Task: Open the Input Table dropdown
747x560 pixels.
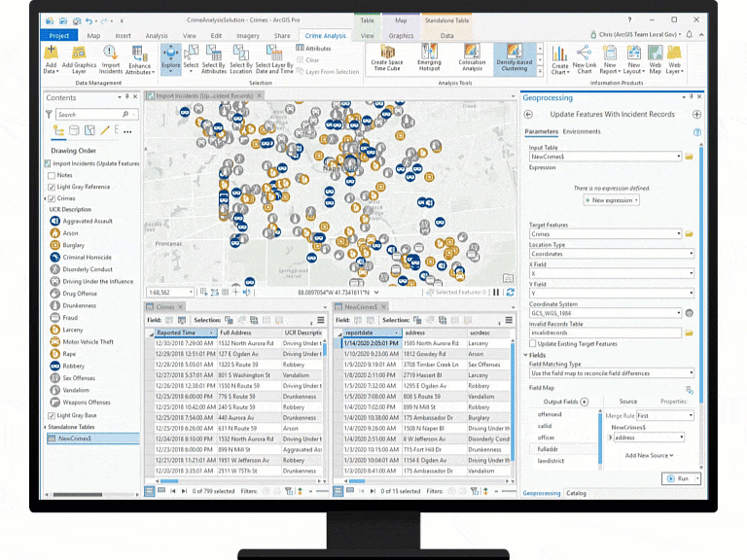Action: click(678, 157)
